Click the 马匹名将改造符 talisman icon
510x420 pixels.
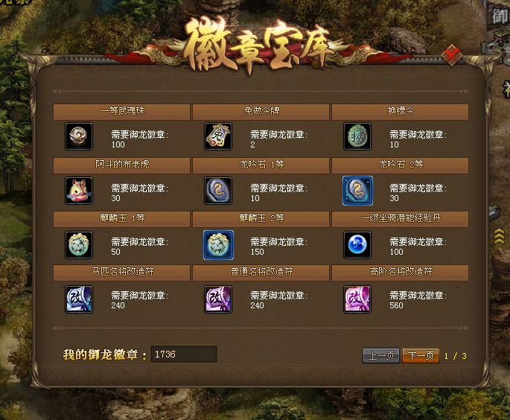79,299
